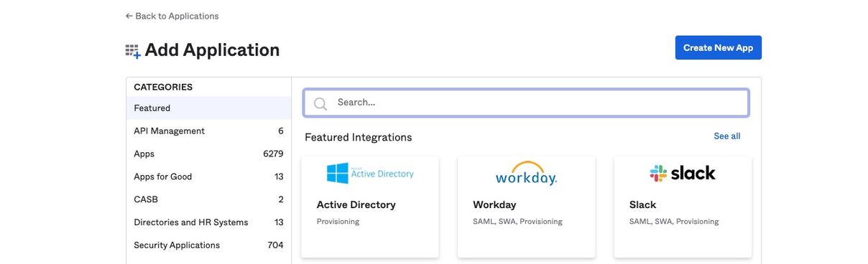Open the Apps for Good category
868x264 pixels.
click(208, 176)
